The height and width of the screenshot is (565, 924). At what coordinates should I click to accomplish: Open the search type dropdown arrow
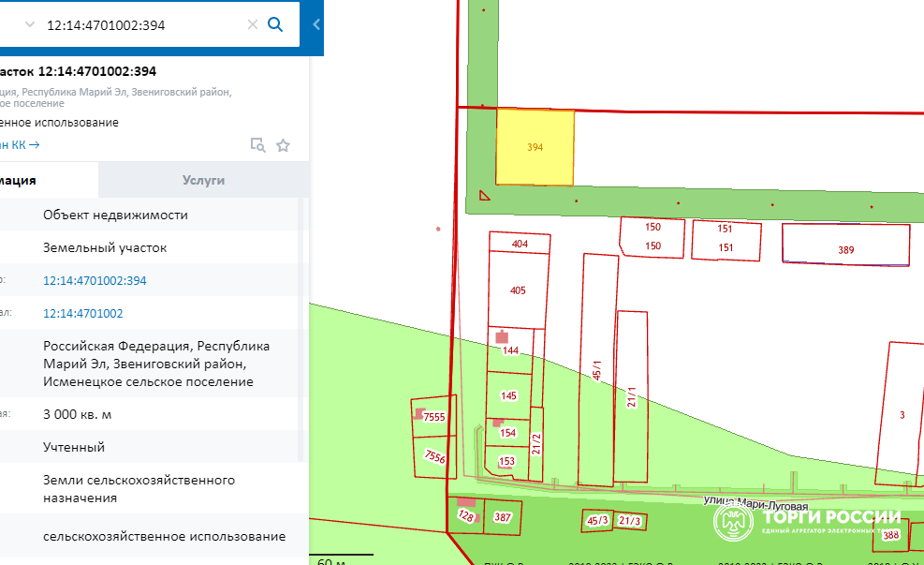[30, 24]
